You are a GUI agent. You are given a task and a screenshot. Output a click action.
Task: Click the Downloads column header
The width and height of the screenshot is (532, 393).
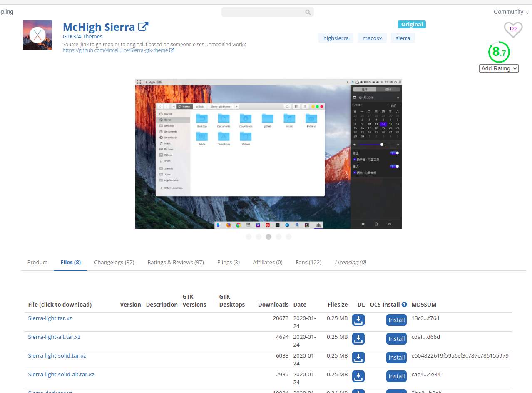273,305
